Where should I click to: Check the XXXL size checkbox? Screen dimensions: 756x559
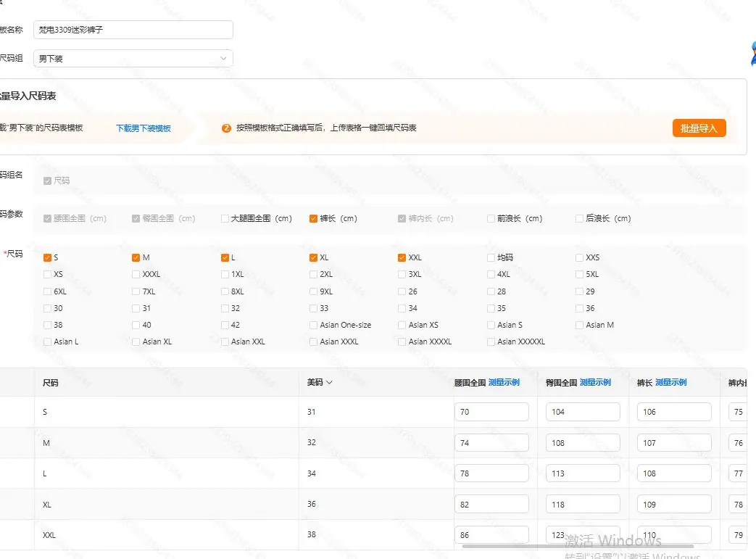click(x=136, y=275)
